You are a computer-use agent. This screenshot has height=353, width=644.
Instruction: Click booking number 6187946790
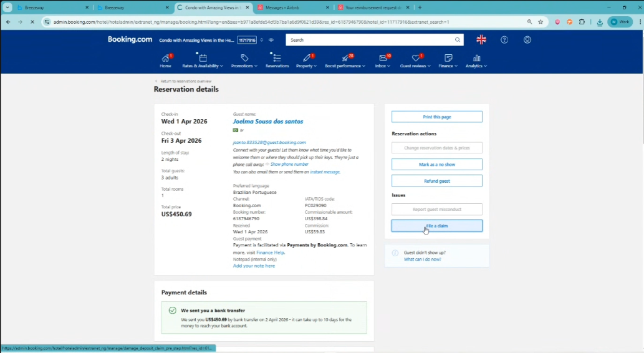coord(246,219)
